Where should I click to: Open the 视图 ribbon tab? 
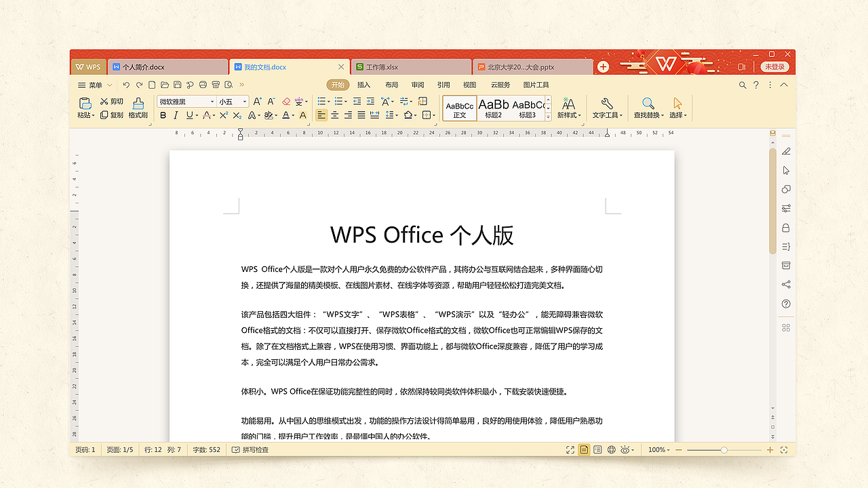point(469,85)
